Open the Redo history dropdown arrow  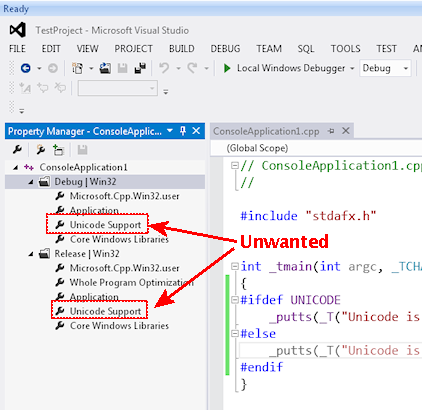pos(206,69)
